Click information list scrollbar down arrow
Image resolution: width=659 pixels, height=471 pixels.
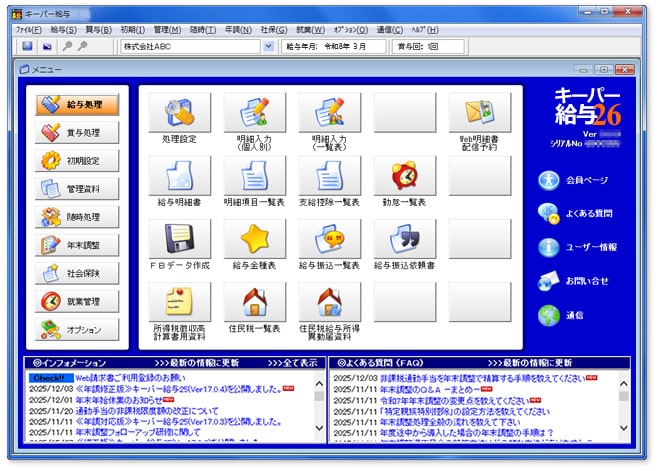(x=319, y=428)
